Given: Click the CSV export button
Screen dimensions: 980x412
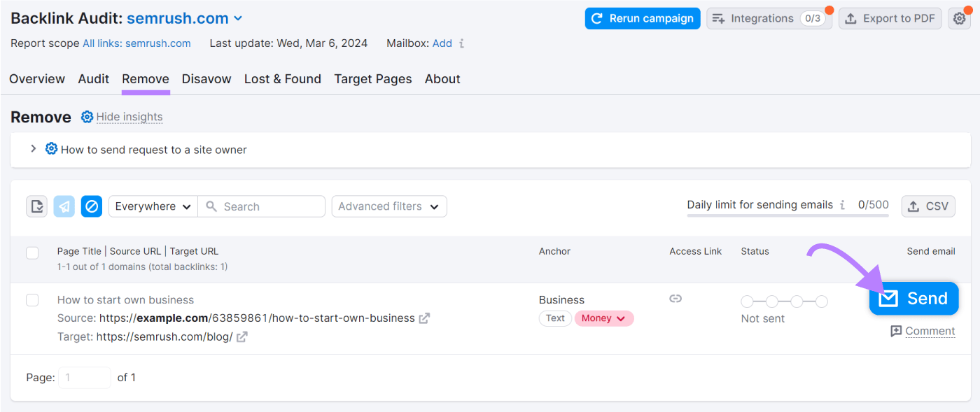Looking at the screenshot, I should click(928, 206).
